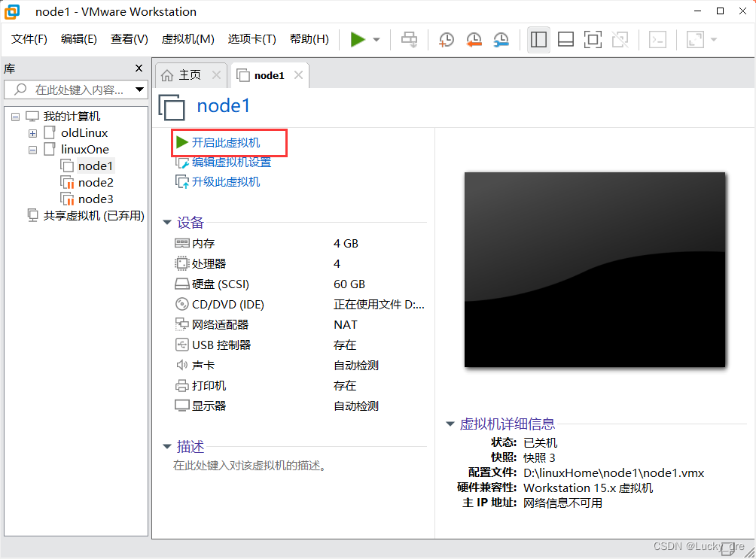Click the black VM screen thumbnail
This screenshot has width=756, height=559.
(594, 270)
